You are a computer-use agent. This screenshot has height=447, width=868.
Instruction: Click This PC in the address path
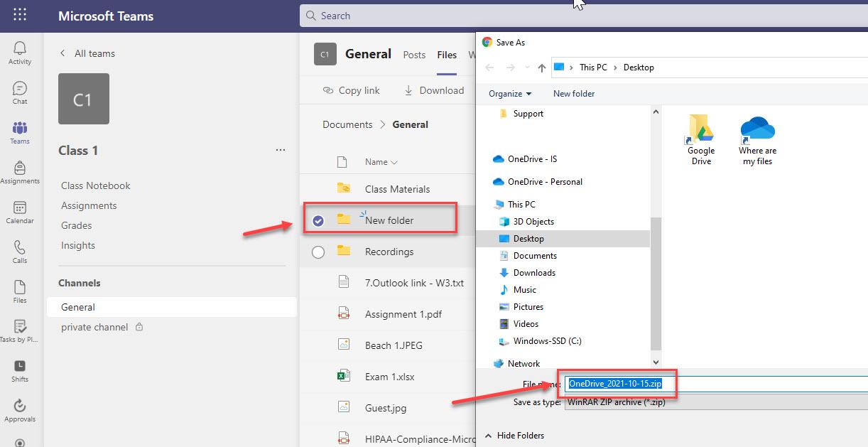pyautogui.click(x=593, y=68)
